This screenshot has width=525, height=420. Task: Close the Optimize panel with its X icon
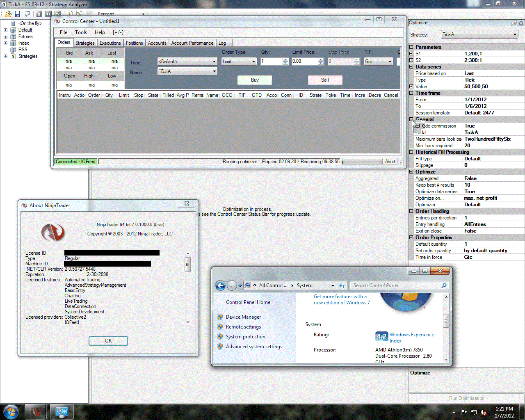[x=521, y=23]
